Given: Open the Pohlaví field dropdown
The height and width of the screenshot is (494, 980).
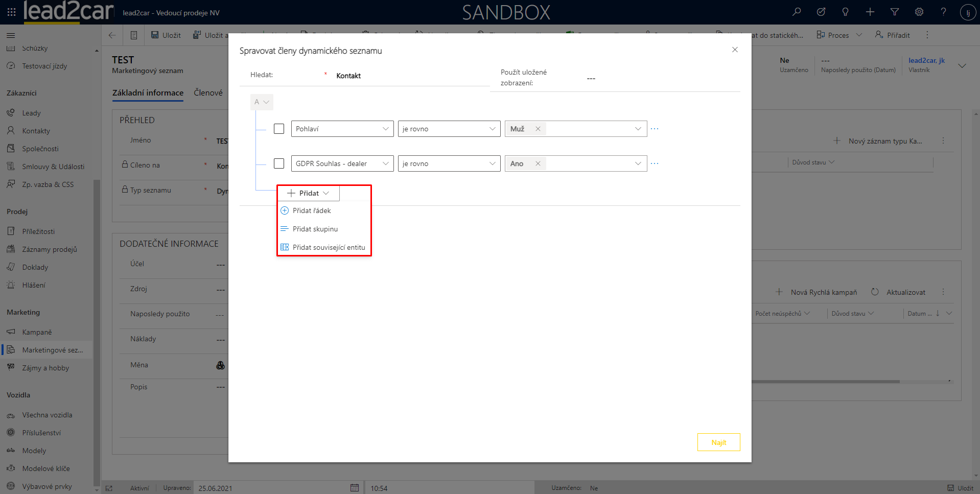Looking at the screenshot, I should 342,129.
